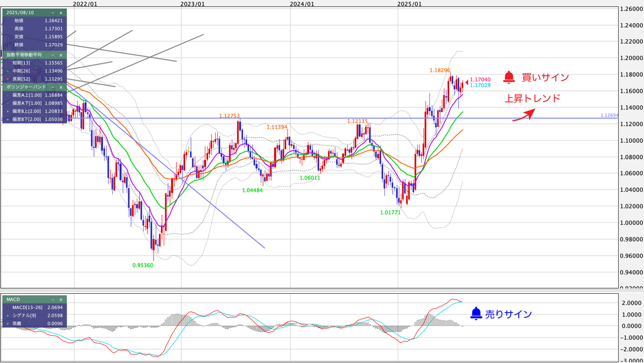Click the cyan シグナル[9] series marker
The height and width of the screenshot is (363, 644).
pos(8,315)
